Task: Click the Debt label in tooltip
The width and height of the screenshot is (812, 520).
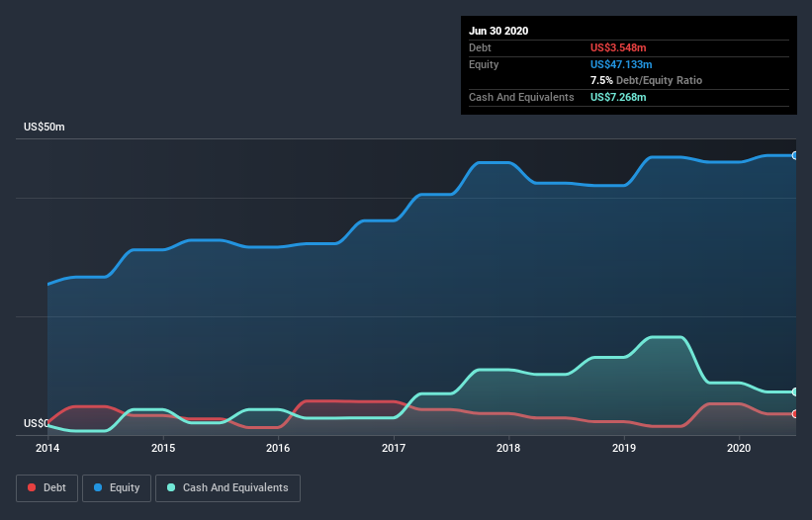Action: 480,47
